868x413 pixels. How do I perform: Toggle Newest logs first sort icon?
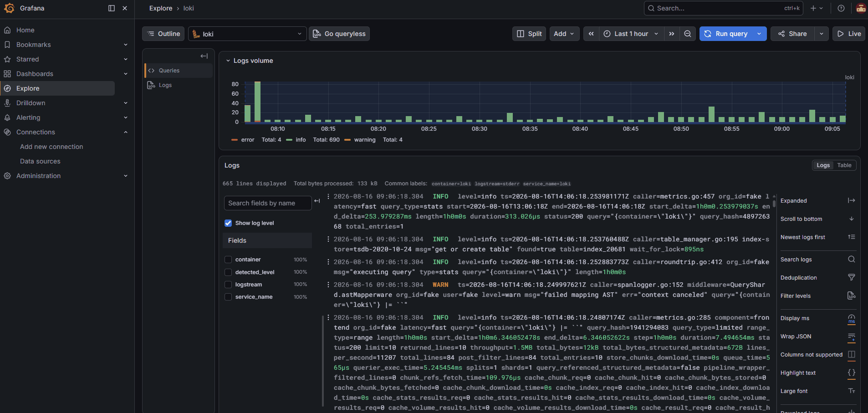click(851, 237)
